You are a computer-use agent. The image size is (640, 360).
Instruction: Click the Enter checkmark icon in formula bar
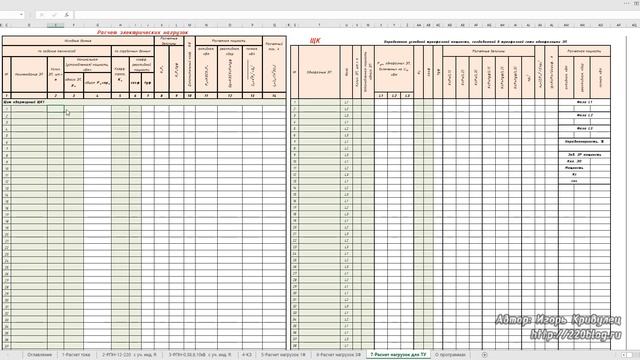tap(54, 15)
